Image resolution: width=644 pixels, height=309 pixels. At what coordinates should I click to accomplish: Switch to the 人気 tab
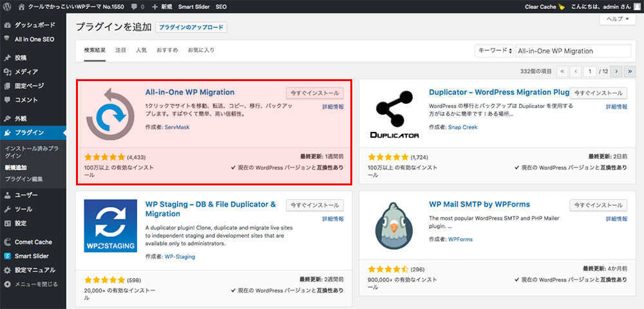pyautogui.click(x=141, y=50)
